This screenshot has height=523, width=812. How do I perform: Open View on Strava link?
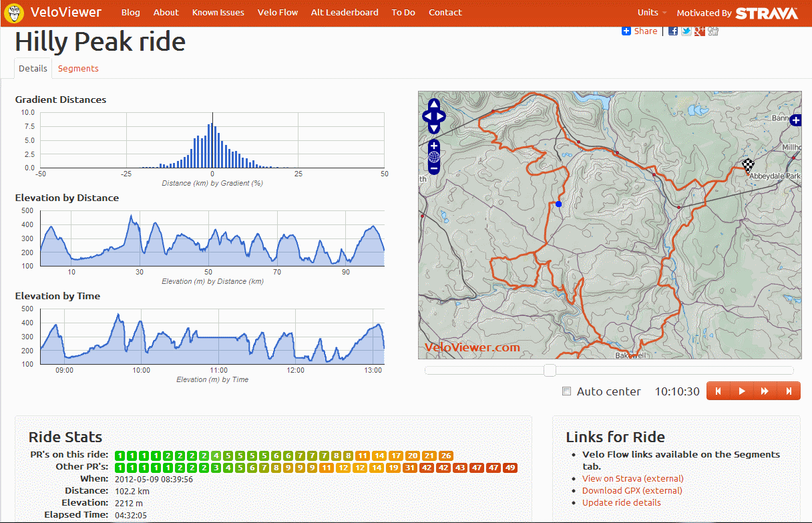632,478
